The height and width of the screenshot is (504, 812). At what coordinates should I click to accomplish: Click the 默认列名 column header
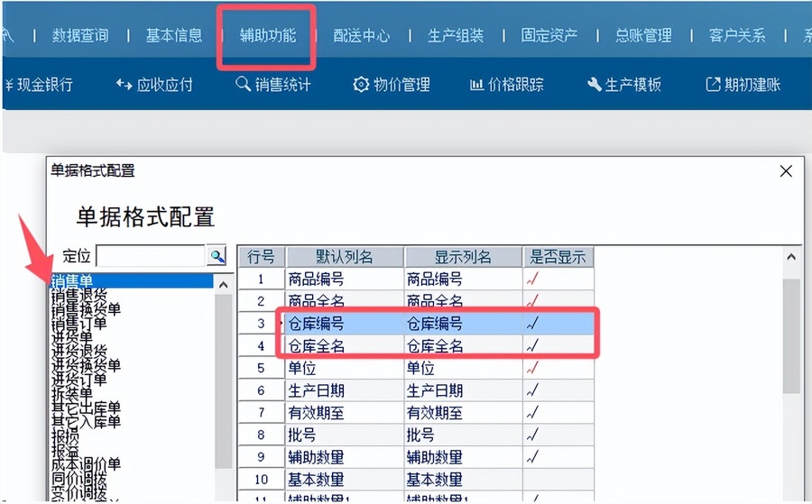345,257
